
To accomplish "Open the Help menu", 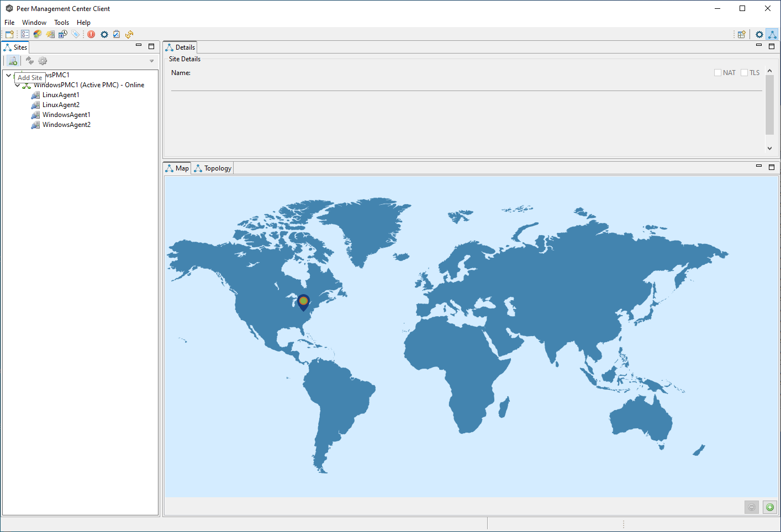I will coord(83,23).
